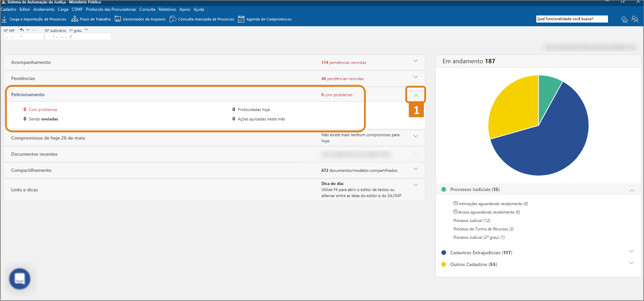This screenshot has width=644, height=301.
Task: Expand the Compartilhamento section chevron
Action: [416, 169]
